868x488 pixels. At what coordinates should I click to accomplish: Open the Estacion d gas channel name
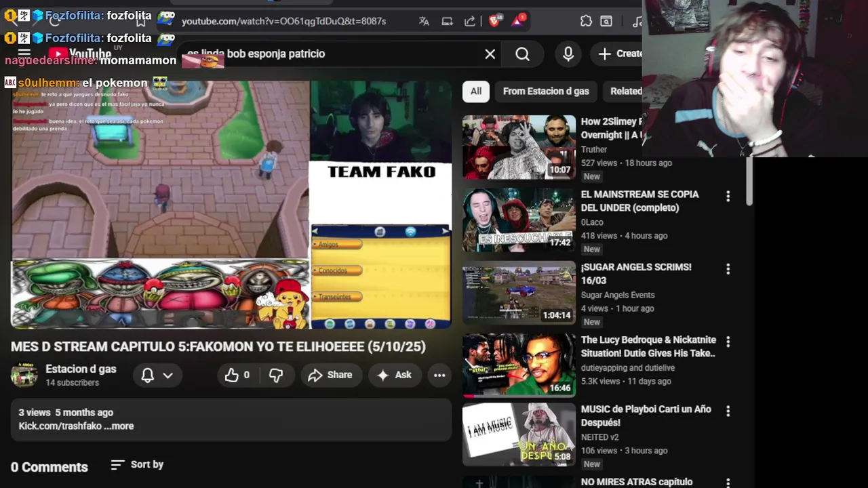point(81,369)
